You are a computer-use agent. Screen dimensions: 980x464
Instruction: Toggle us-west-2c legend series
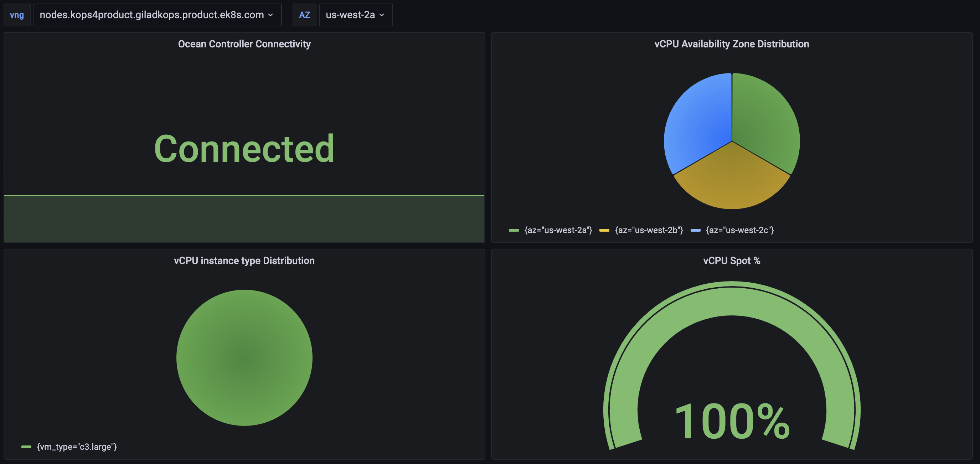click(x=739, y=230)
